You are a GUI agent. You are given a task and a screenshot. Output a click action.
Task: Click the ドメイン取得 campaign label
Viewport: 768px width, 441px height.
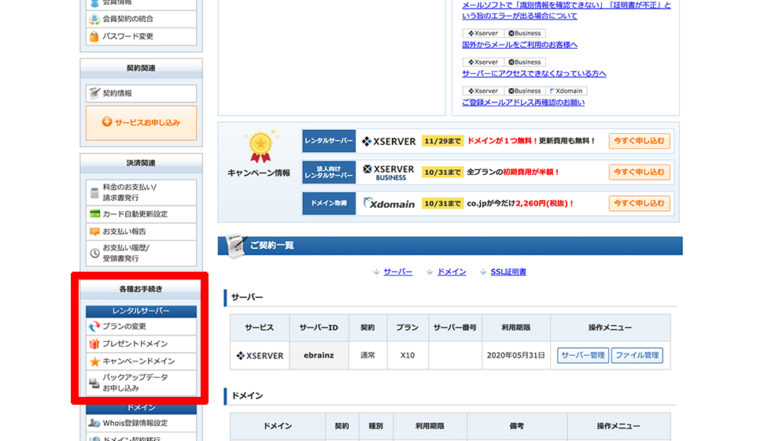pyautogui.click(x=329, y=203)
